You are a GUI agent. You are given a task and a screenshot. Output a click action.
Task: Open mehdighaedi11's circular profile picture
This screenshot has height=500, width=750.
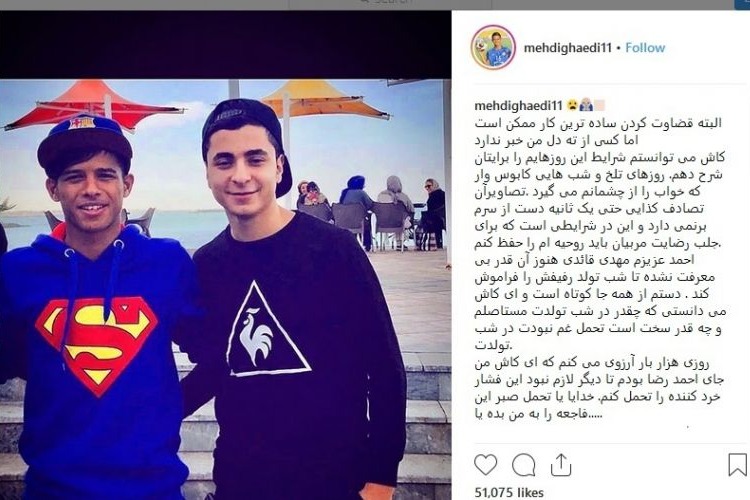tap(493, 47)
